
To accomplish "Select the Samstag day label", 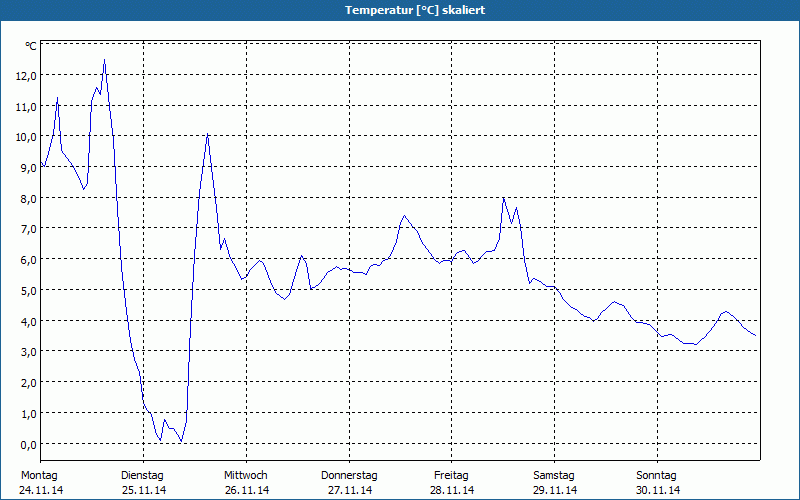I will (x=554, y=476).
